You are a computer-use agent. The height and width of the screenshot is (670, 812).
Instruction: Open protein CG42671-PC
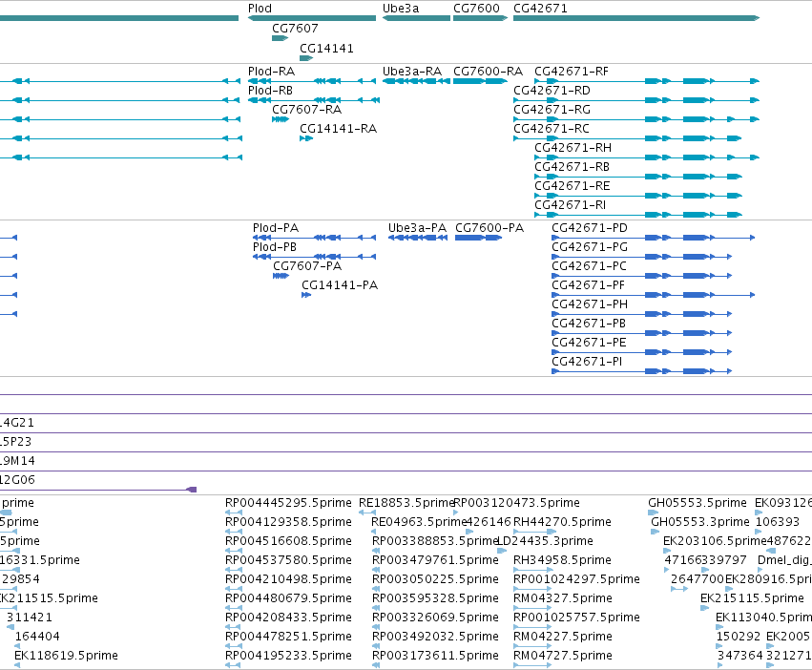point(589,266)
